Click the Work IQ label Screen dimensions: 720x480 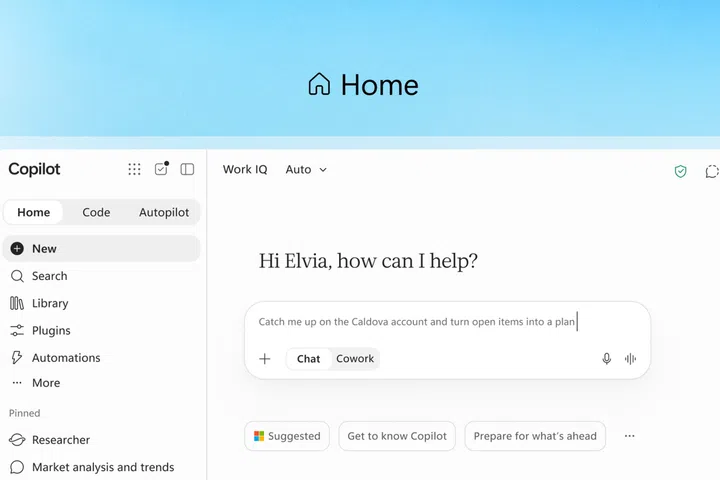(x=245, y=169)
